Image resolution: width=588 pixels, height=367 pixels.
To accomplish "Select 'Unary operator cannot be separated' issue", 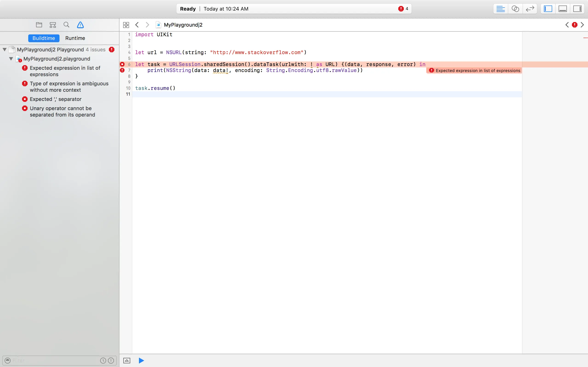I will [x=62, y=111].
